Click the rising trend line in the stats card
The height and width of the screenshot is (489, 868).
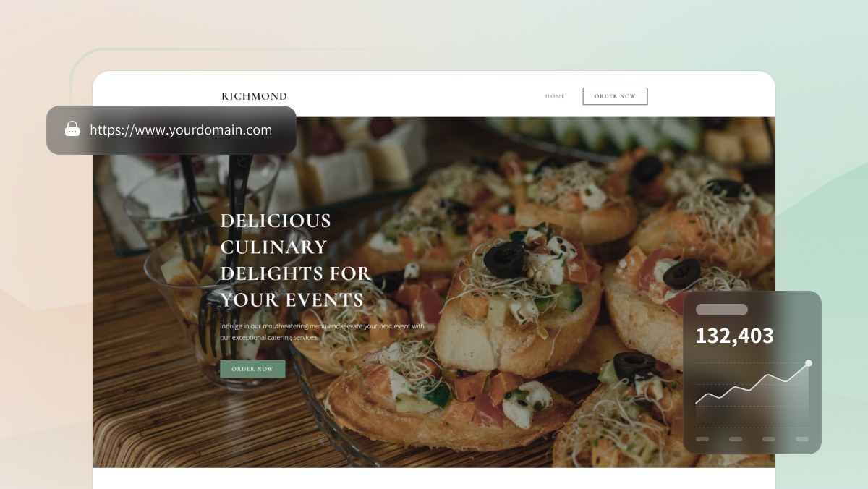(x=752, y=383)
